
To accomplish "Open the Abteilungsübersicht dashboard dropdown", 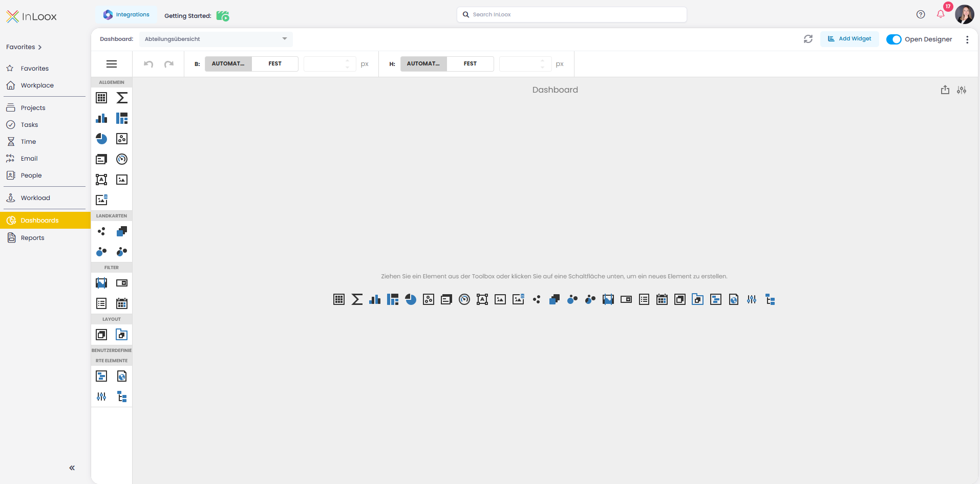I will [216, 39].
